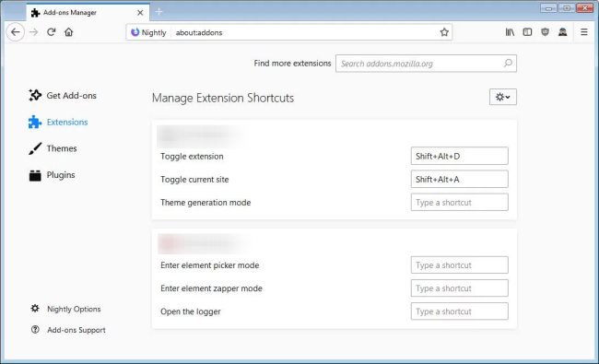
Task: Open Add-ons Support link
Action: point(76,330)
